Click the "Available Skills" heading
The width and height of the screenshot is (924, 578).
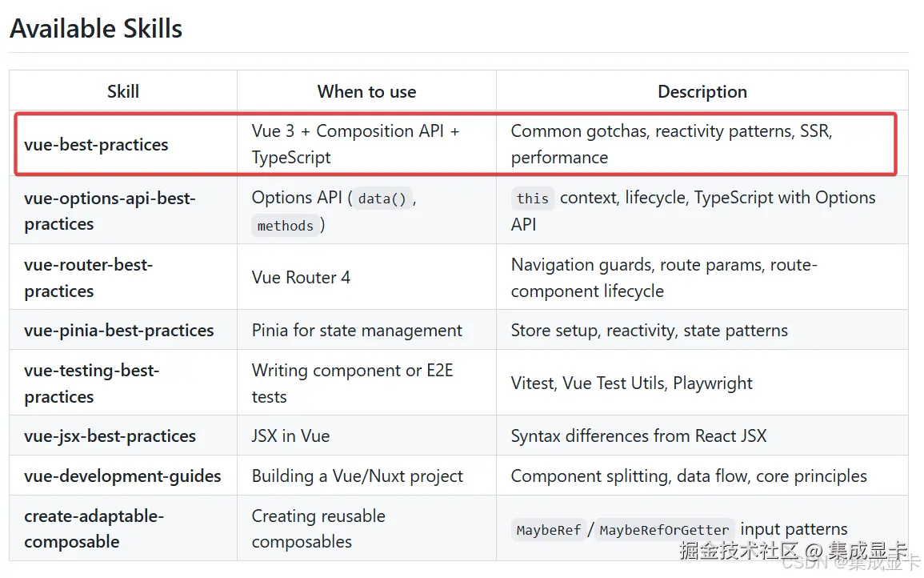coord(96,29)
